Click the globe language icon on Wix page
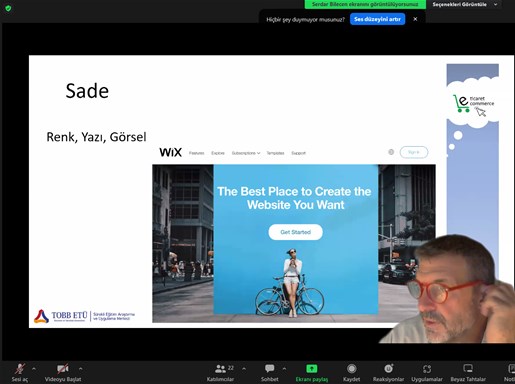Screen dimensions: 515x384 point(391,152)
